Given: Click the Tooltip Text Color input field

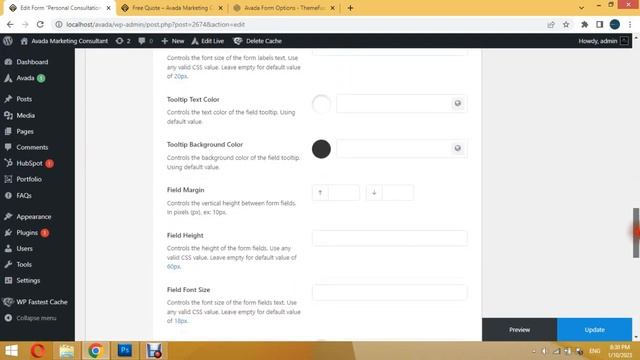Looking at the screenshot, I should (x=393, y=104).
